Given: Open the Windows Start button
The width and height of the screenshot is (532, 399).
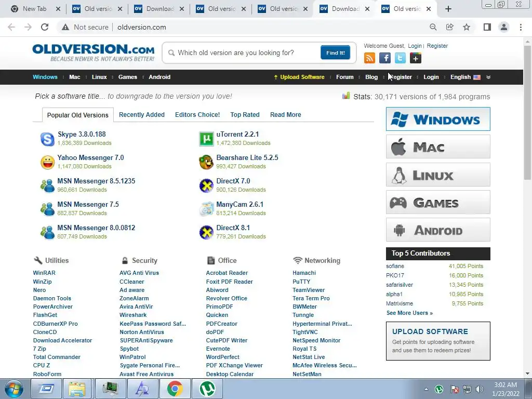Looking at the screenshot, I should coord(14,389).
